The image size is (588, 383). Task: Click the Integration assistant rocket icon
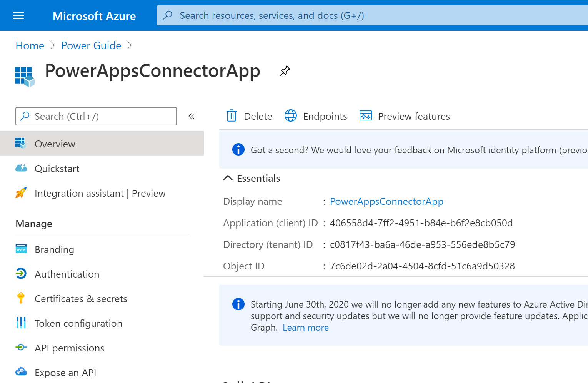pyautogui.click(x=21, y=193)
